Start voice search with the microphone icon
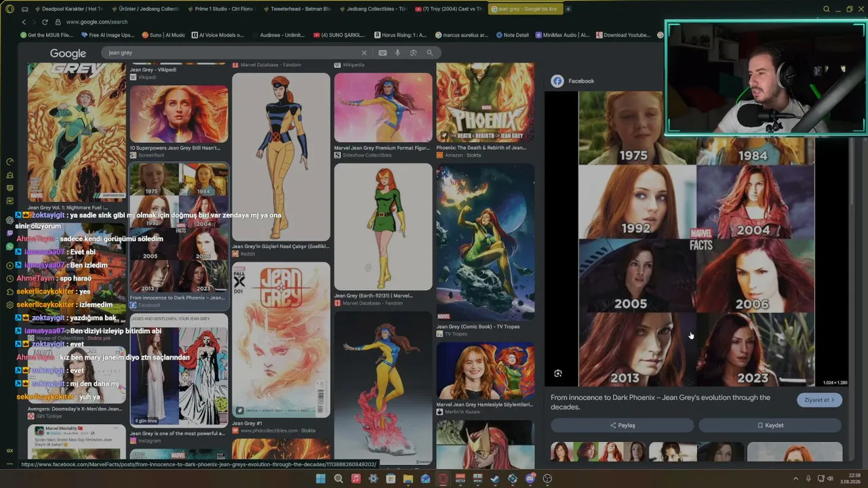 397,52
